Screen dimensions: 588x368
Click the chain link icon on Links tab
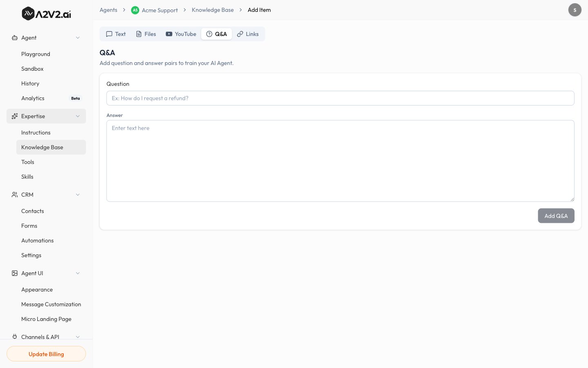pyautogui.click(x=240, y=34)
